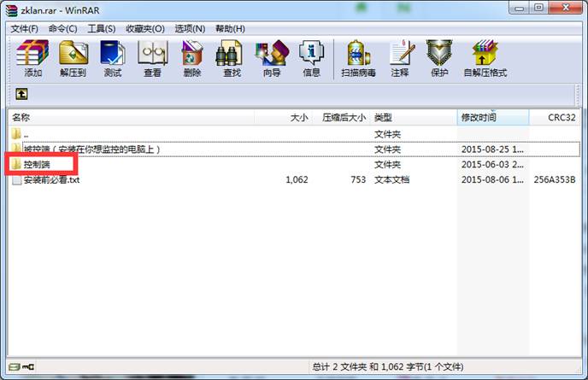Open the 工具(S) menu
Image resolution: width=588 pixels, height=380 pixels.
[x=101, y=29]
